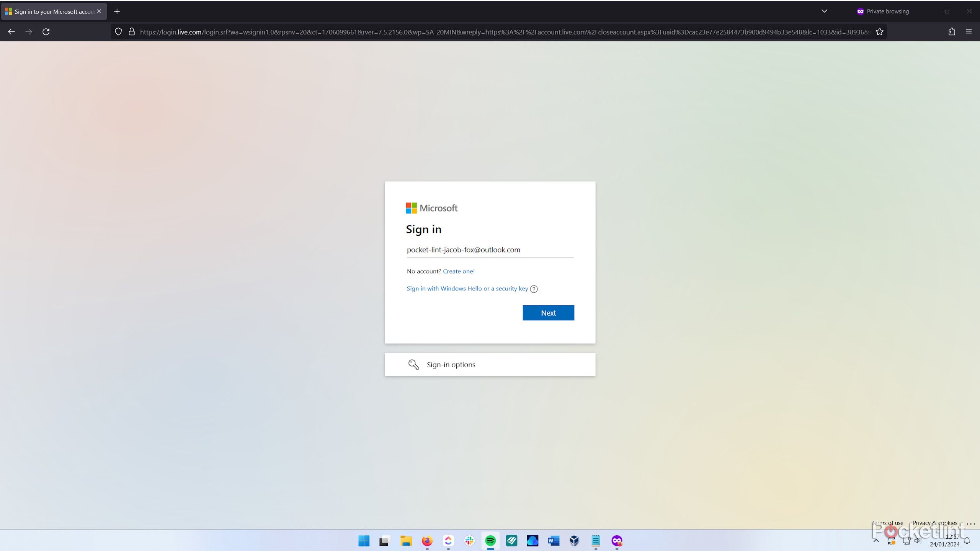Screen dimensions: 980x551
Task: Click the tracking protection shield icon
Action: click(118, 31)
